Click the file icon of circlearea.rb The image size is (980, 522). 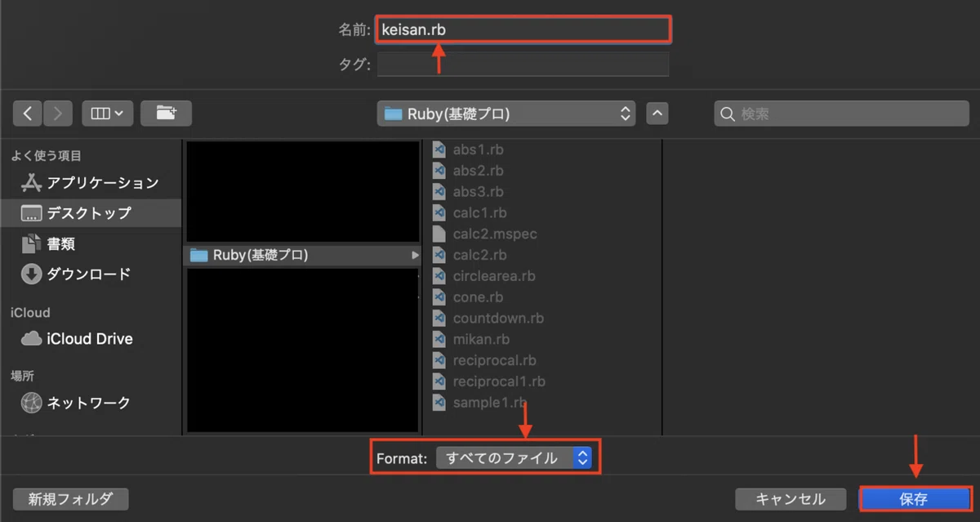pyautogui.click(x=438, y=276)
